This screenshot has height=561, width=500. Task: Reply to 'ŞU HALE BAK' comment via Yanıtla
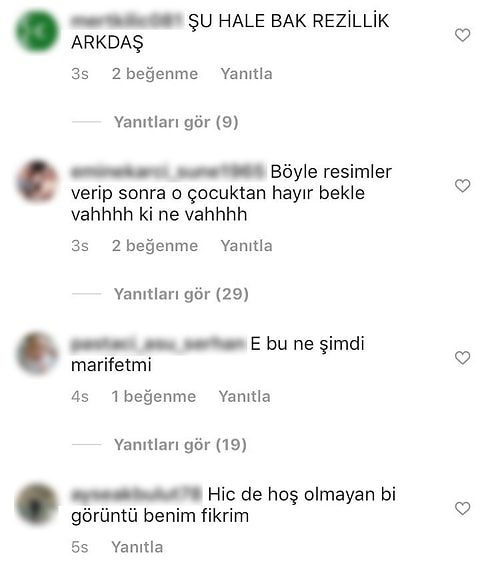246,74
